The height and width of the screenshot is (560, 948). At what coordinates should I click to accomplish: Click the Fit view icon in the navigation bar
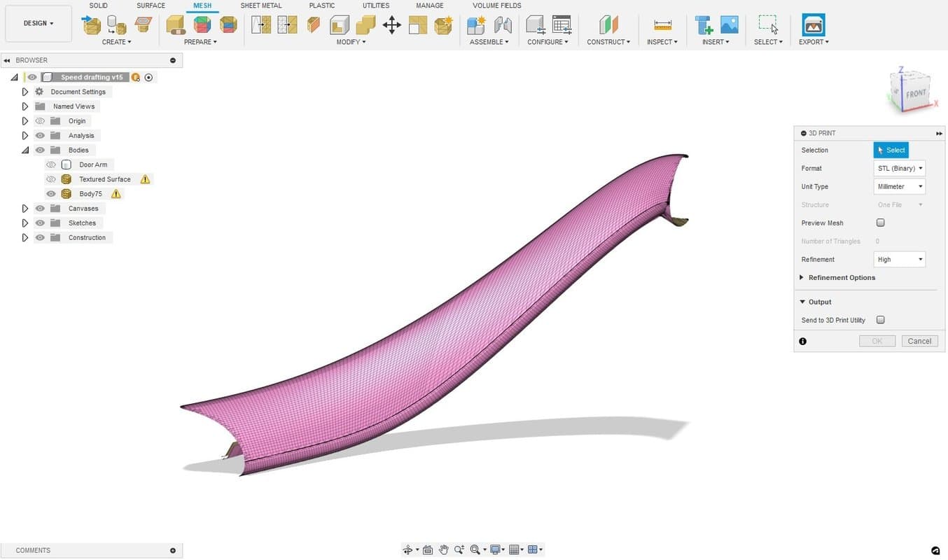click(475, 549)
